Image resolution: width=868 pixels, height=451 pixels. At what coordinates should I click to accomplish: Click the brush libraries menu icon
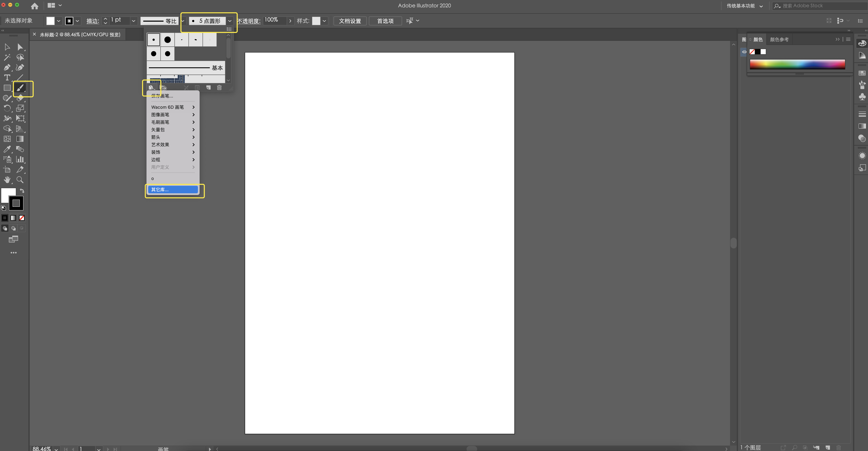tap(151, 88)
